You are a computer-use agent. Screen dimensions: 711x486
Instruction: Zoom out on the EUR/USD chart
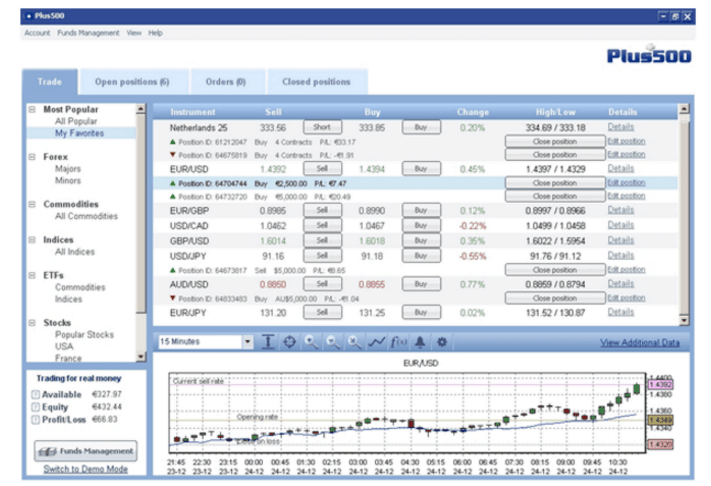point(332,342)
